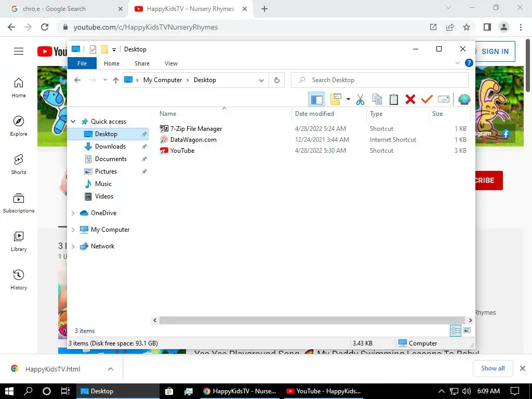The width and height of the screenshot is (532, 399).
Task: Open YouTube Shorts in sidebar
Action: point(19,164)
